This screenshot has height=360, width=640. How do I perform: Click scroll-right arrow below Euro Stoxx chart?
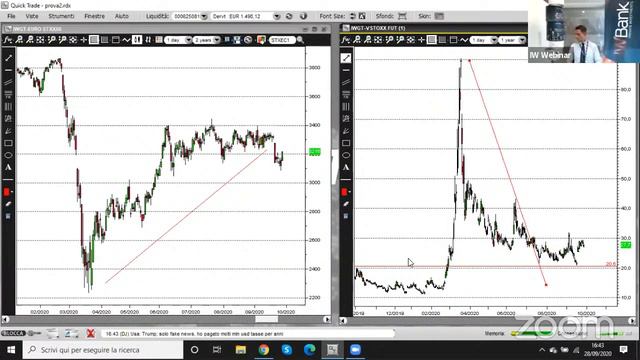click(x=327, y=319)
